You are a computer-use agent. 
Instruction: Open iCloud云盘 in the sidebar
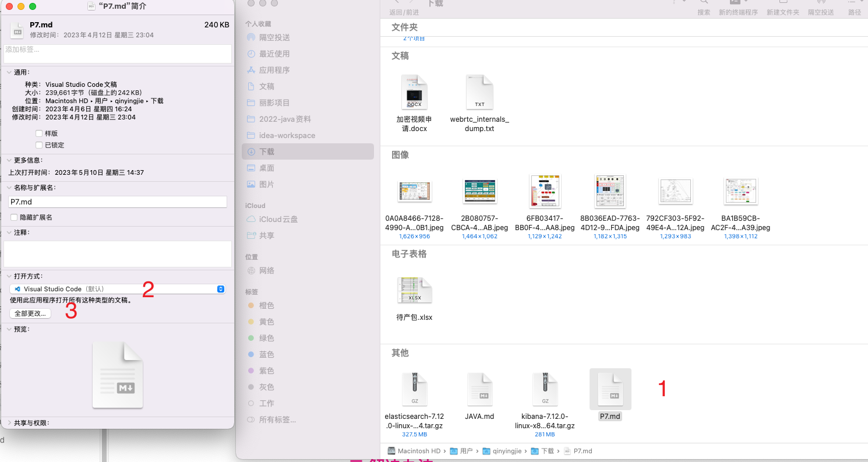click(x=278, y=219)
